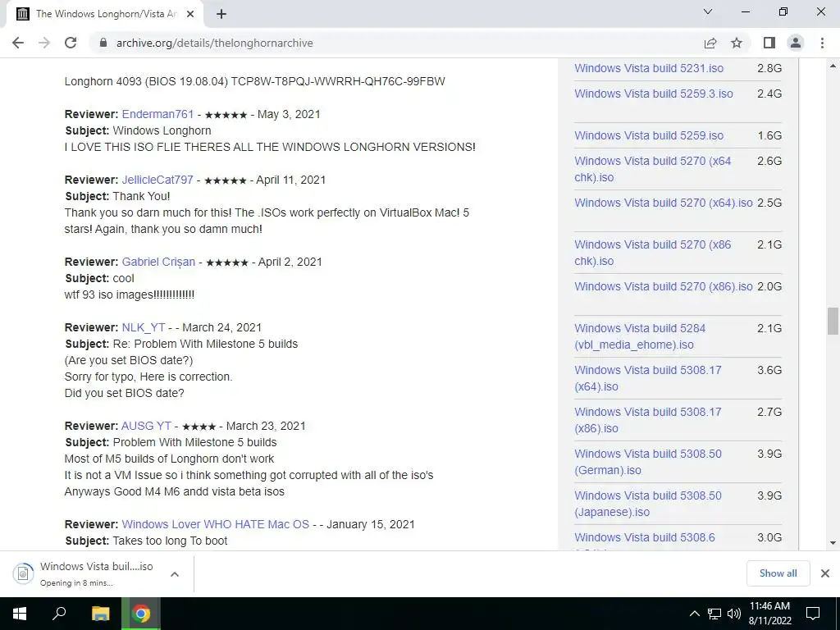Download Vista build 5308.50 (Japanese).iso

click(x=648, y=503)
